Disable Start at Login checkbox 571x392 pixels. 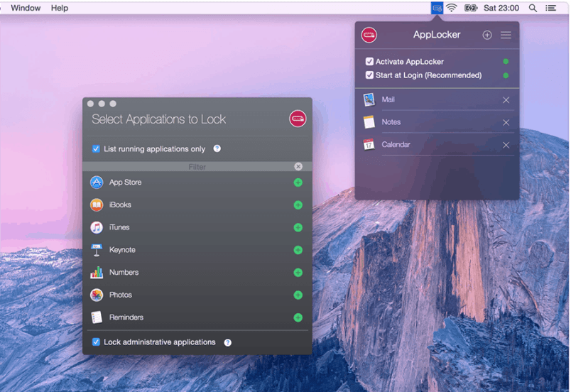[x=369, y=75]
